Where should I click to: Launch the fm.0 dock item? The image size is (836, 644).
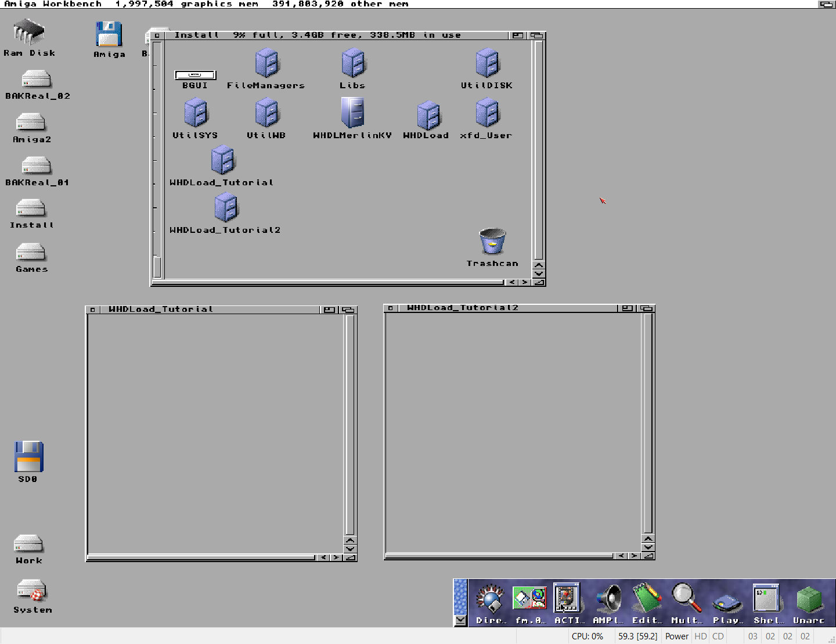pyautogui.click(x=529, y=598)
